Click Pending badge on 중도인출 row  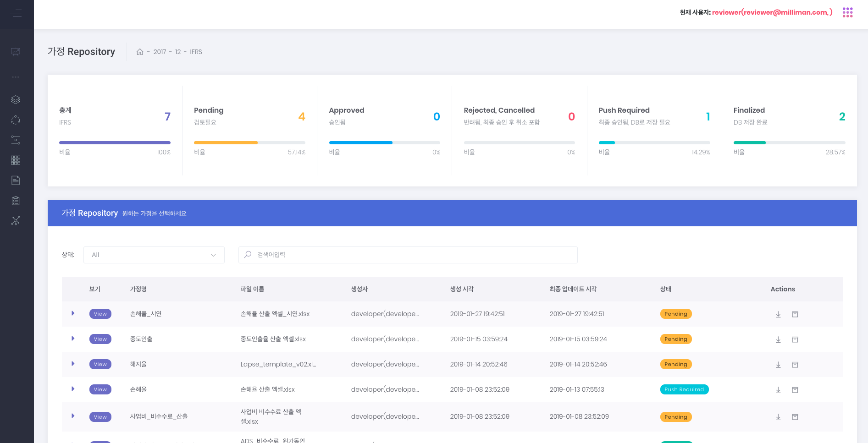tap(676, 339)
